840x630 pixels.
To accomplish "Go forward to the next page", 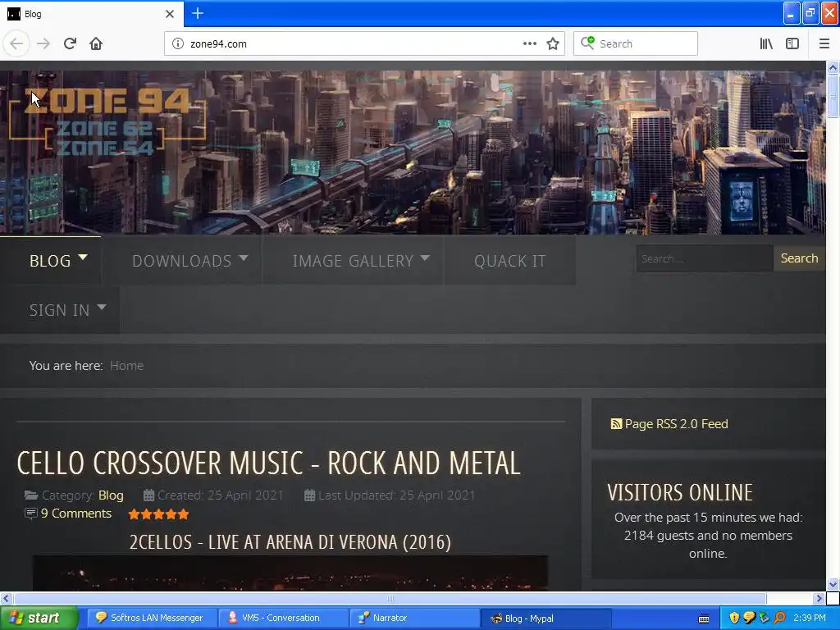I will click(43, 43).
